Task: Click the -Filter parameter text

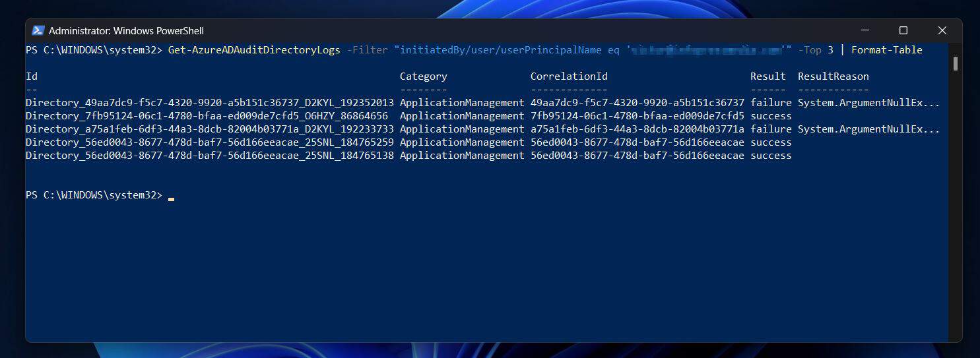Action: [367, 50]
